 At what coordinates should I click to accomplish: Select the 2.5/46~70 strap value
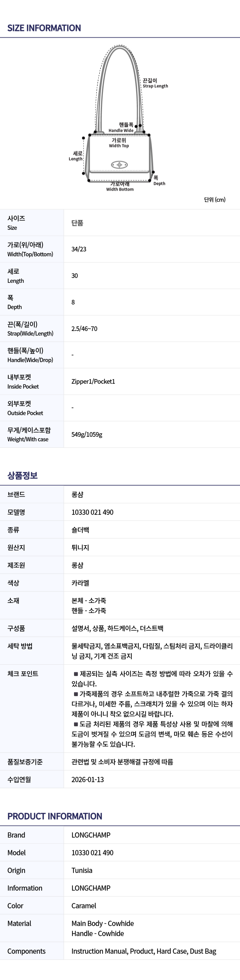(84, 329)
